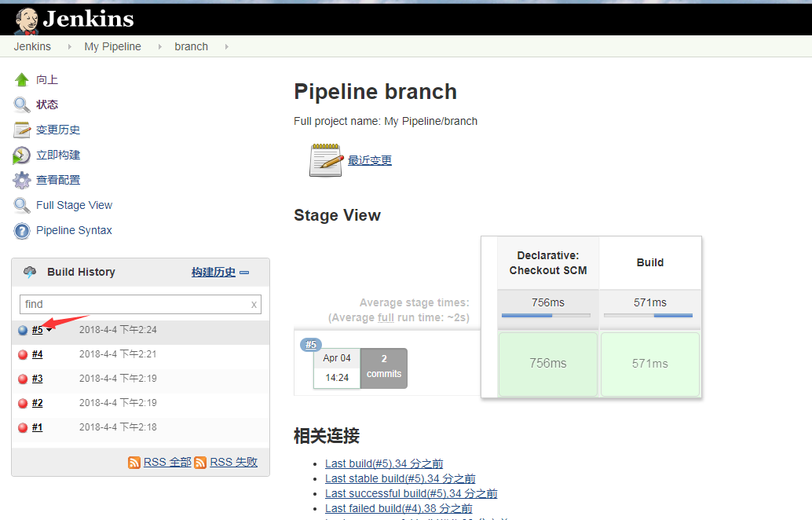Click timestamp 2018-4-4 下午2:18
812x520 pixels.
pos(118,427)
